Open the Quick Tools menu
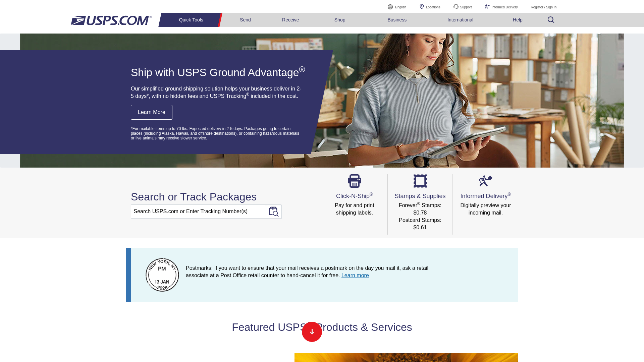The width and height of the screenshot is (644, 362). tap(191, 20)
